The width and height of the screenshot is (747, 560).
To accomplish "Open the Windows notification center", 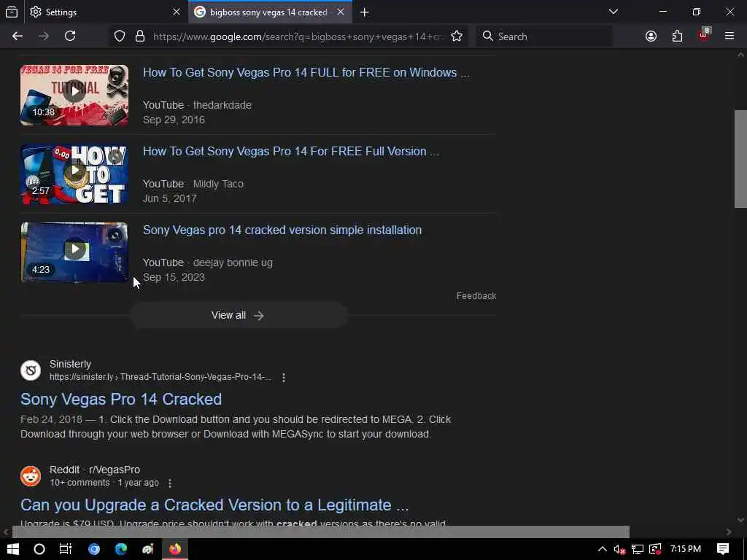I will click(x=723, y=549).
